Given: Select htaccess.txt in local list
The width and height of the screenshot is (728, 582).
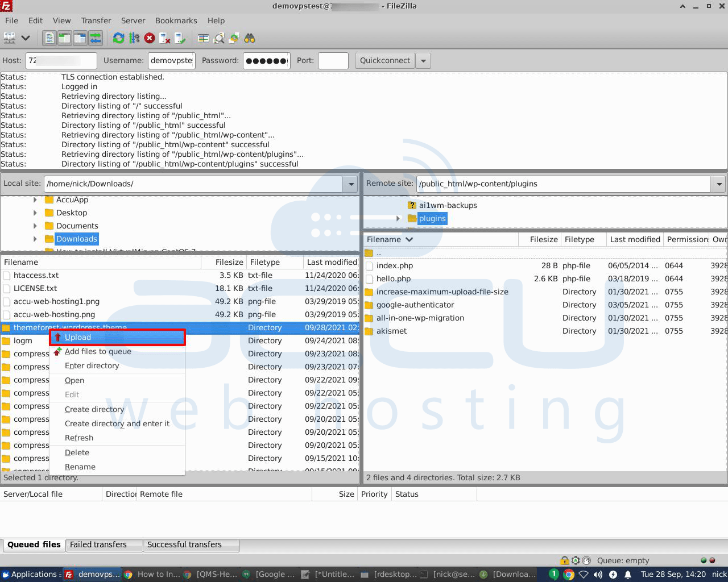Looking at the screenshot, I should tap(180, 275).
